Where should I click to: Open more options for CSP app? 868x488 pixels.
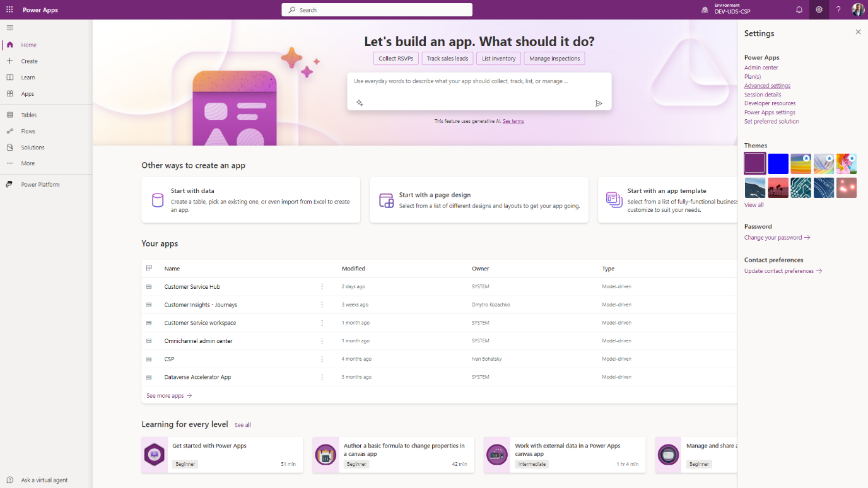click(322, 359)
